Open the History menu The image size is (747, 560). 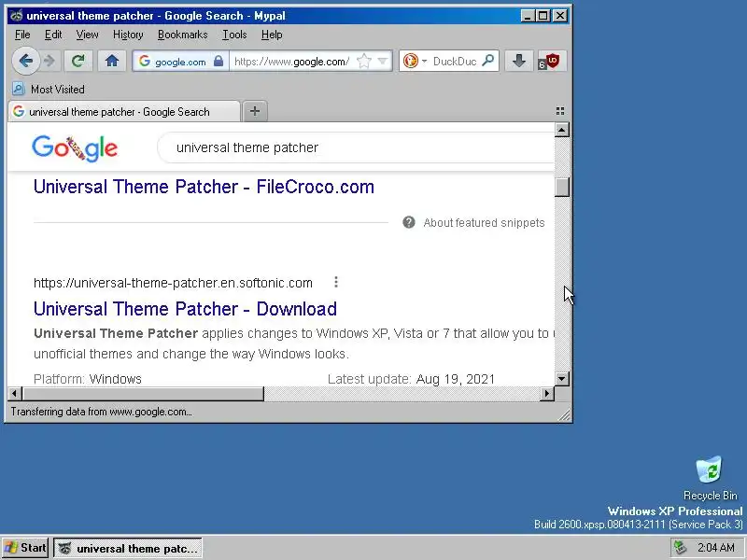[128, 35]
